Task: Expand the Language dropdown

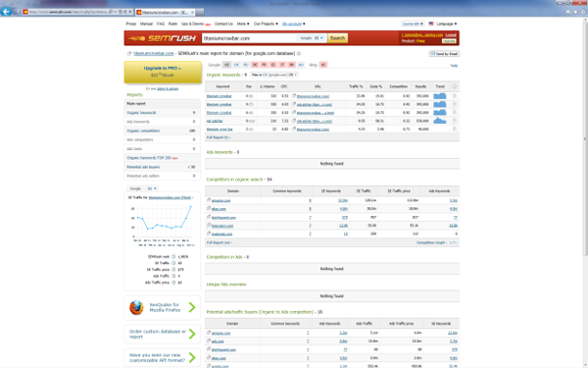Action: point(446,24)
